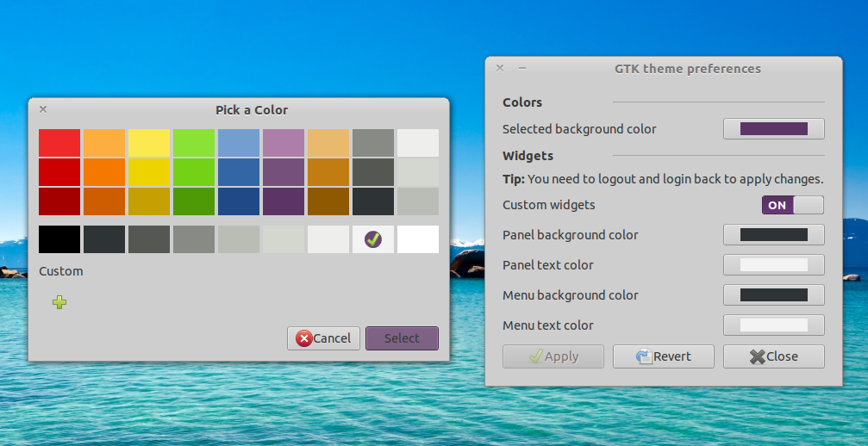
Task: Open the Menu text color chooser
Action: tap(773, 325)
